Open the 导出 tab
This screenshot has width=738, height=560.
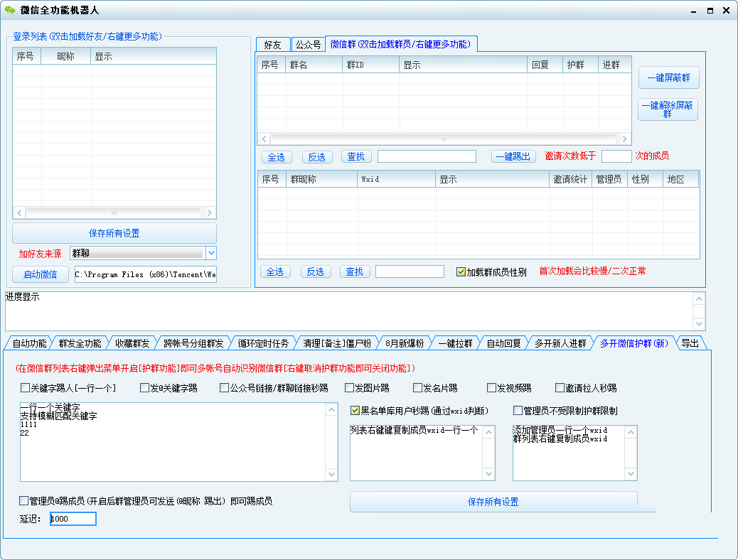coord(690,343)
